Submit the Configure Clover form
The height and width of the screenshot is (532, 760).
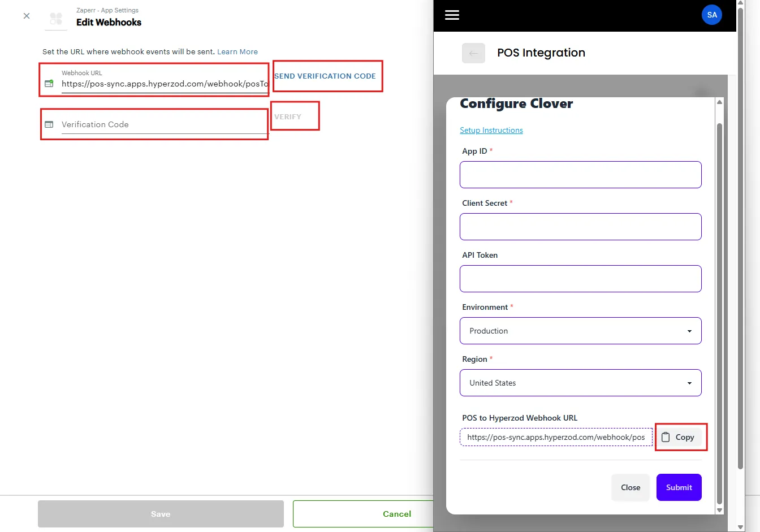(x=679, y=487)
